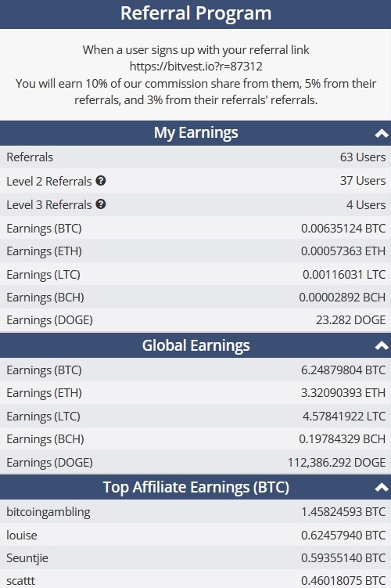Click the 63 Users value
391x588 pixels.
pyautogui.click(x=363, y=157)
